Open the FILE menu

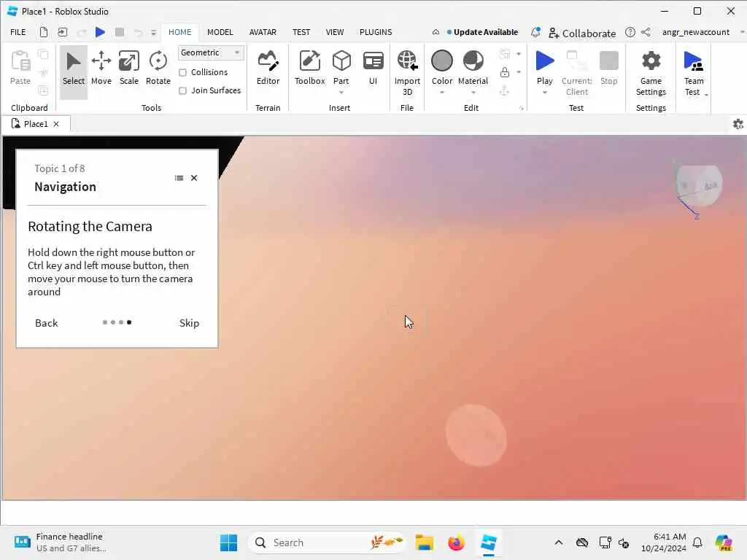18,32
